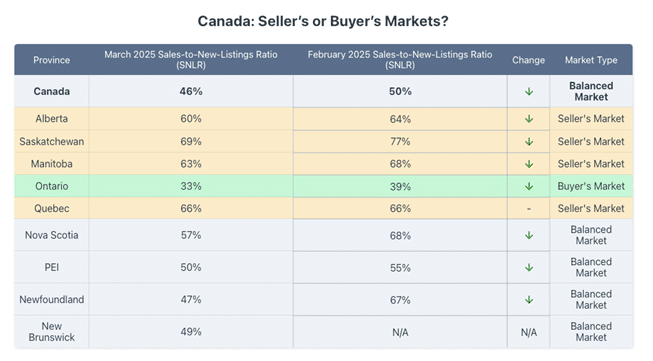Click Saskatchewan's green change arrow
The image size is (653, 361).
[529, 142]
